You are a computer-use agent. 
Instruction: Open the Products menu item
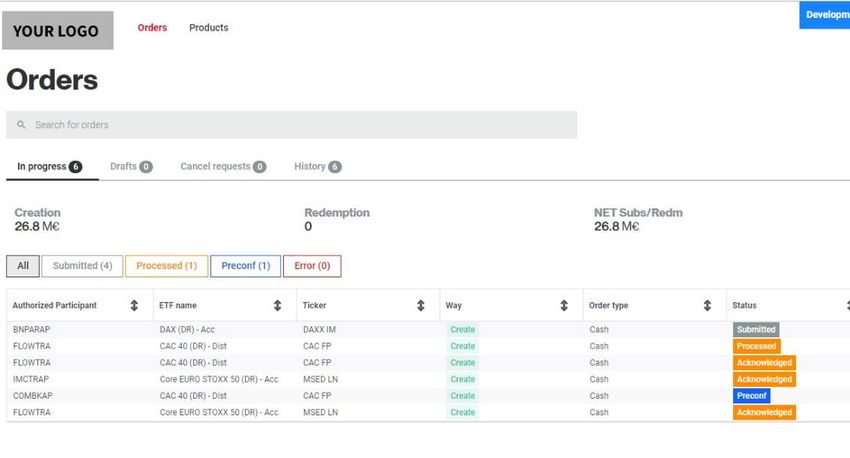point(209,28)
